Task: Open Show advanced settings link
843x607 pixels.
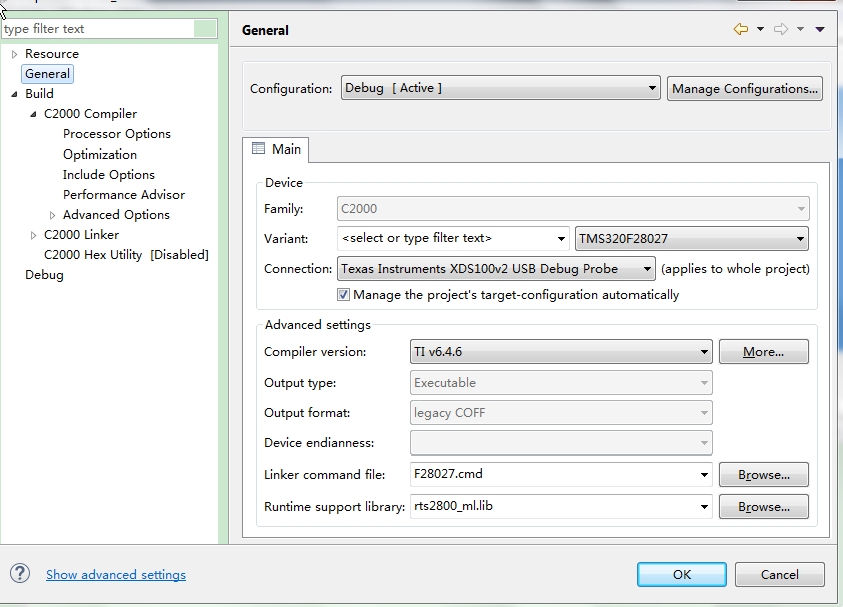Action: coord(116,575)
